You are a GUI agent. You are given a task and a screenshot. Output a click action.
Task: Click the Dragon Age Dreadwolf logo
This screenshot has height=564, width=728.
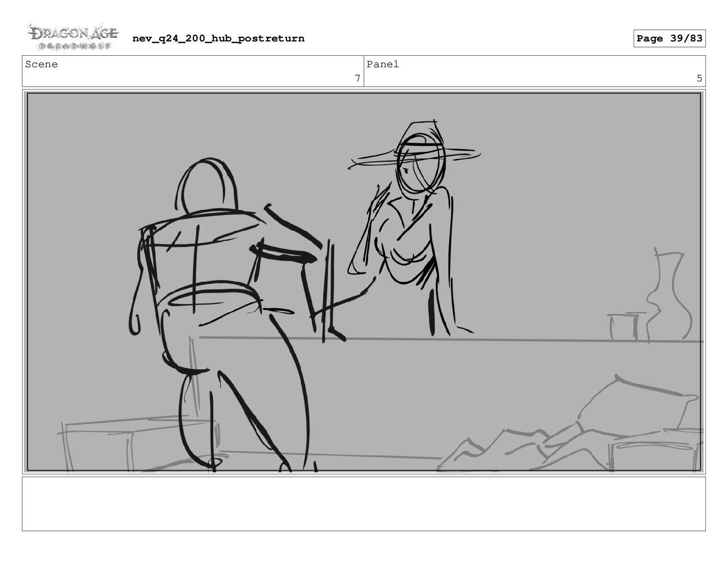pyautogui.click(x=73, y=37)
